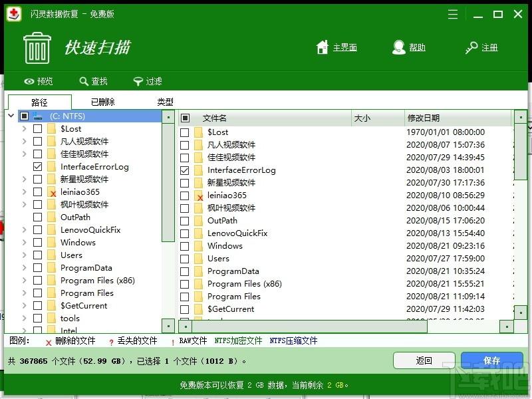Switch to the 路径 tab
Viewport: 532px width, 399px height.
click(x=40, y=102)
